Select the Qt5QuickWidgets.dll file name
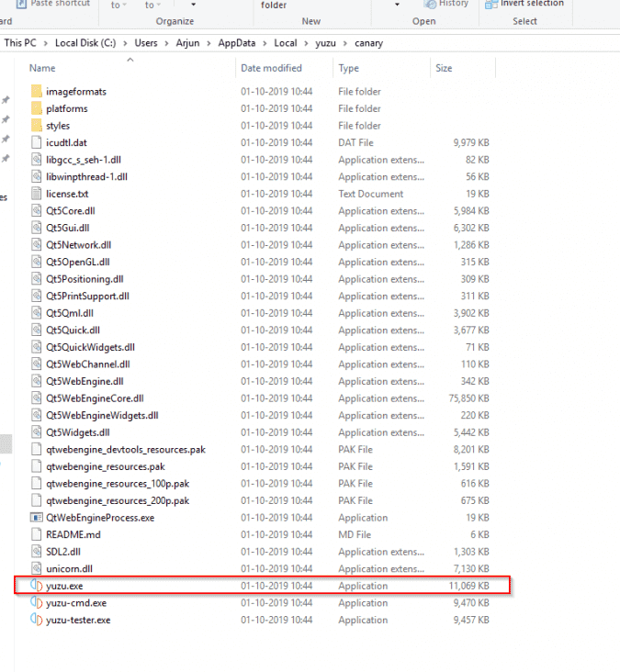The height and width of the screenshot is (672, 620). click(90, 347)
